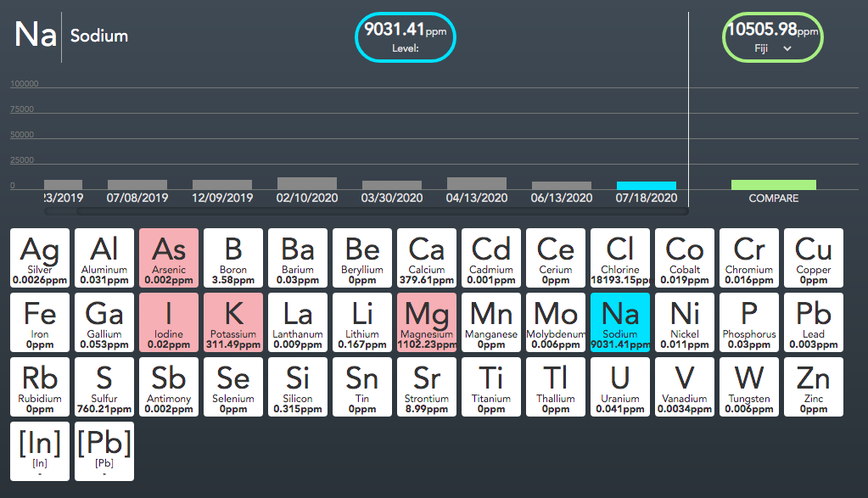The width and height of the screenshot is (868, 498).
Task: Click the bracketed [Pb] tile
Action: pos(104,450)
